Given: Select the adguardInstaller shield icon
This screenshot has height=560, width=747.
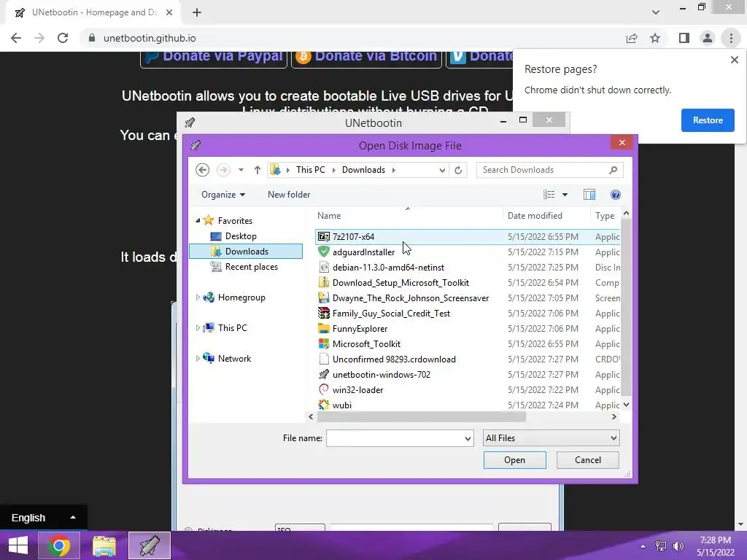Looking at the screenshot, I should tap(323, 252).
